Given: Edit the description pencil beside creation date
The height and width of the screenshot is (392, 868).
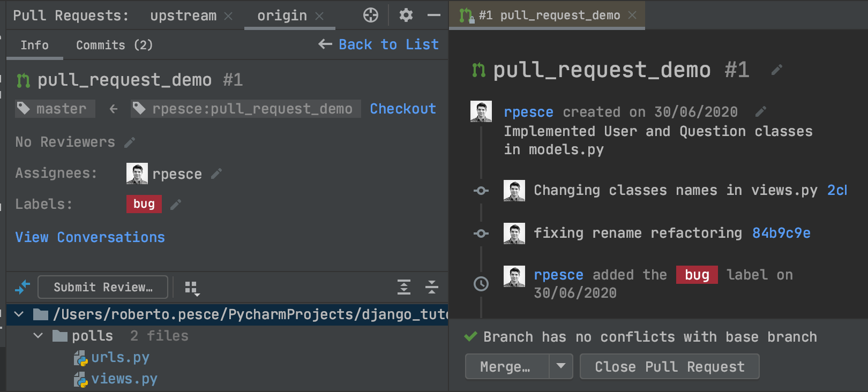Looking at the screenshot, I should (760, 112).
